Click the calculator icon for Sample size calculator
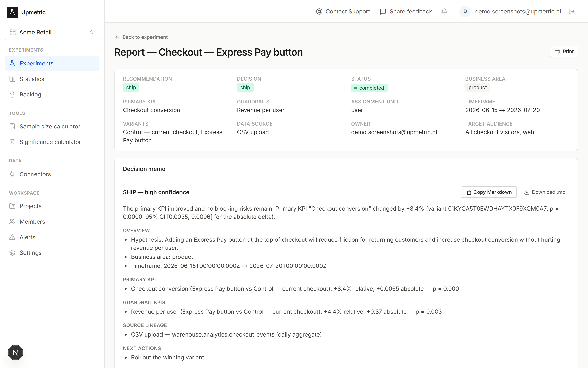588x368 pixels. 12,126
